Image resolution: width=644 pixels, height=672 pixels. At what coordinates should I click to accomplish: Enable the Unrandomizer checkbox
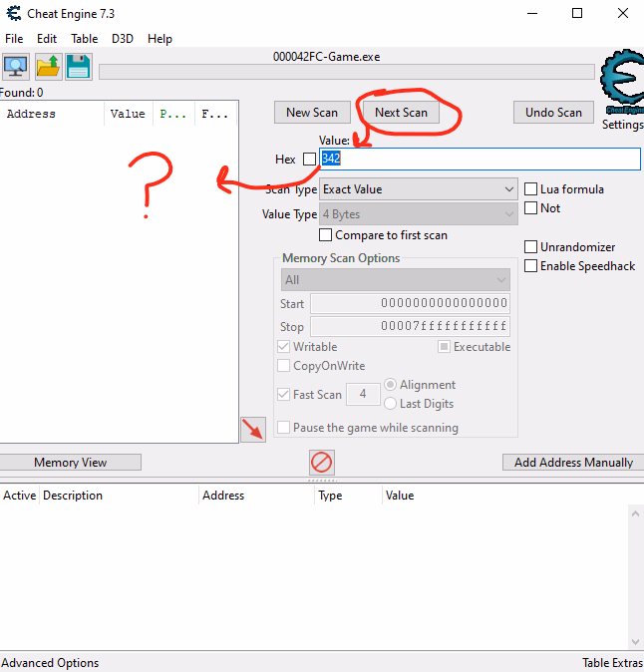(x=531, y=247)
